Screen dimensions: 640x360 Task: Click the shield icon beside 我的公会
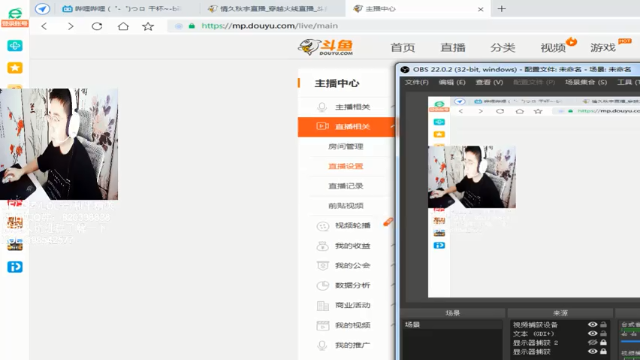[322, 266]
